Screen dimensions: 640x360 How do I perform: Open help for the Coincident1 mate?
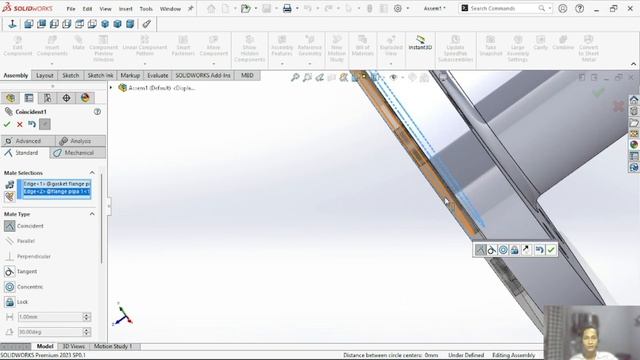tap(97, 111)
